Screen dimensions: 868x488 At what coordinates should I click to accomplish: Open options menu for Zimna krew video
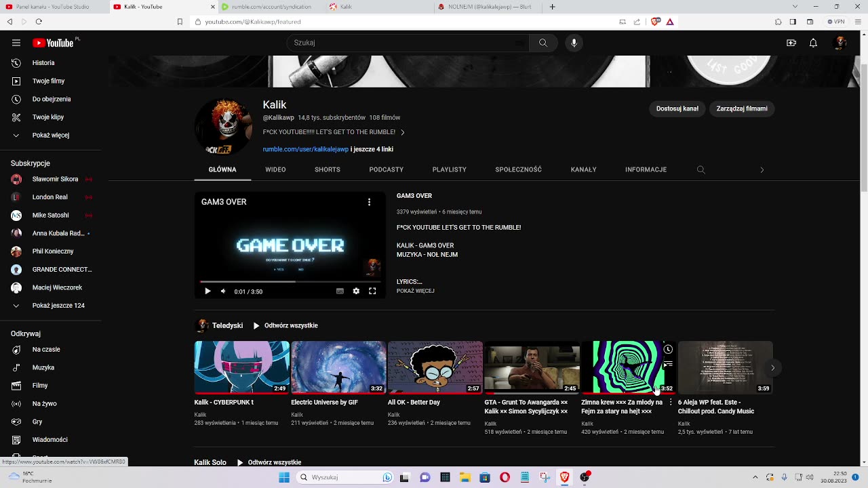pos(671,402)
